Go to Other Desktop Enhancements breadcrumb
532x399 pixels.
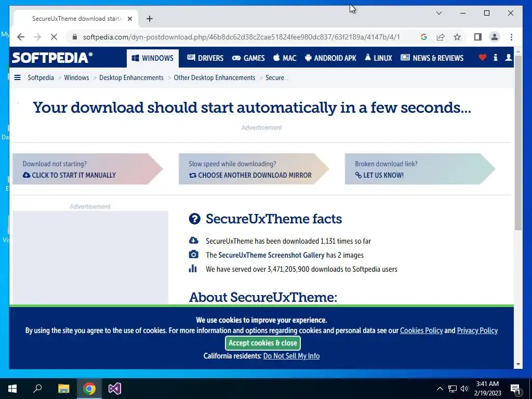[x=215, y=78]
